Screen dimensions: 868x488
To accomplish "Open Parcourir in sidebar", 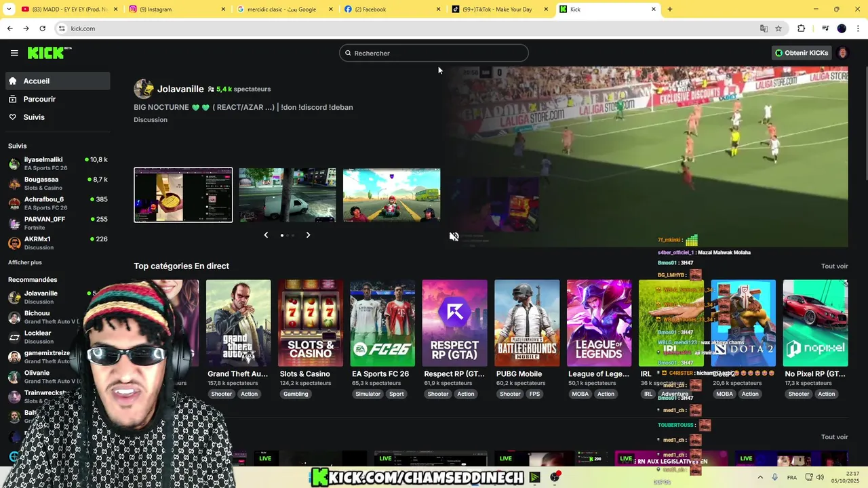I will 58,99.
